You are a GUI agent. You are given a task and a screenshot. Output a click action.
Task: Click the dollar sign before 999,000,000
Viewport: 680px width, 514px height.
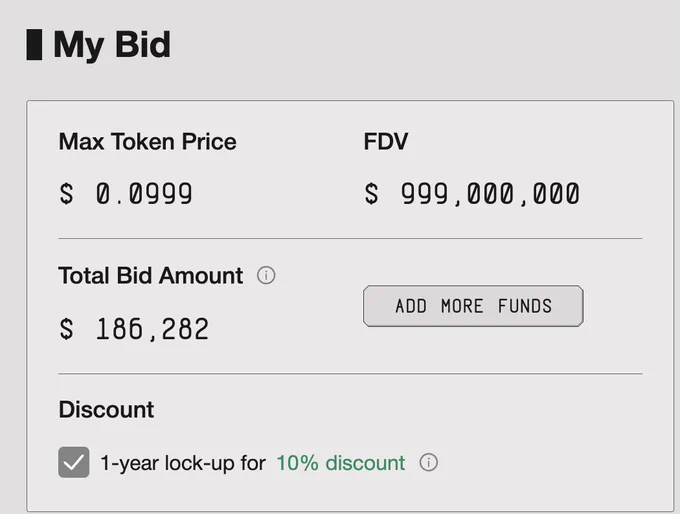point(371,193)
